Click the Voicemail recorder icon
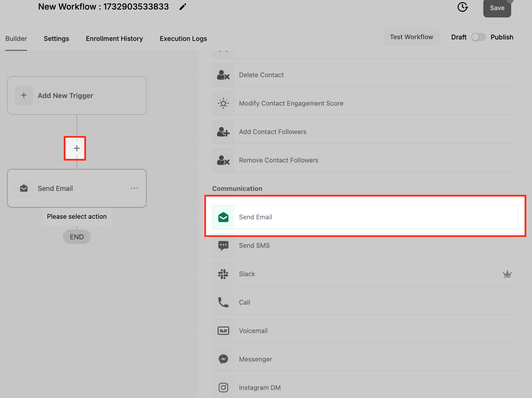This screenshot has width=532, height=398. pyautogui.click(x=223, y=331)
